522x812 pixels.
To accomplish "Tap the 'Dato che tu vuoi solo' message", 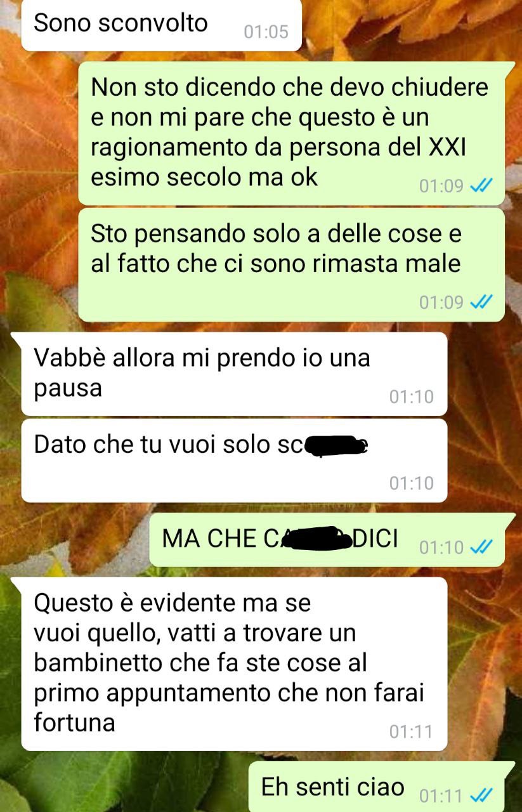I will point(234,461).
